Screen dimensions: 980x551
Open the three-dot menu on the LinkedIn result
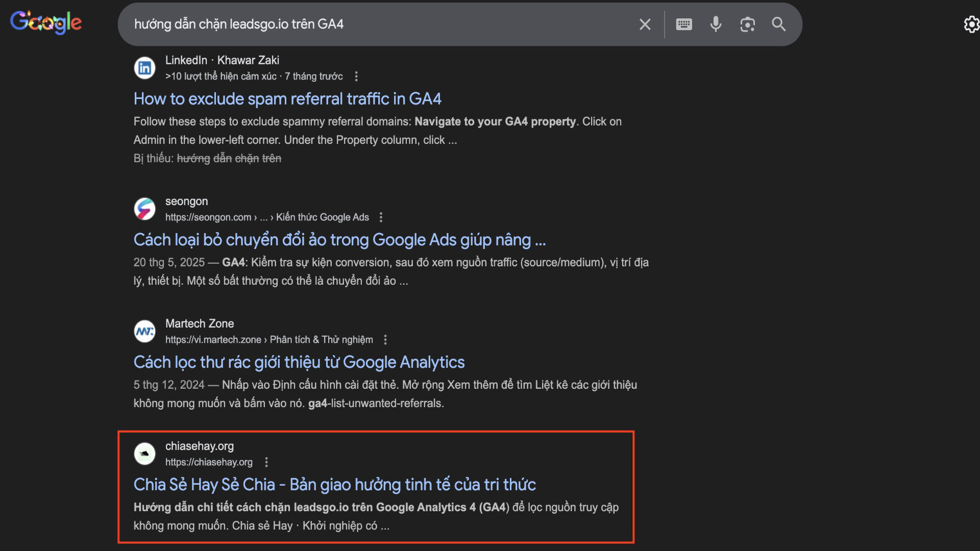[356, 76]
